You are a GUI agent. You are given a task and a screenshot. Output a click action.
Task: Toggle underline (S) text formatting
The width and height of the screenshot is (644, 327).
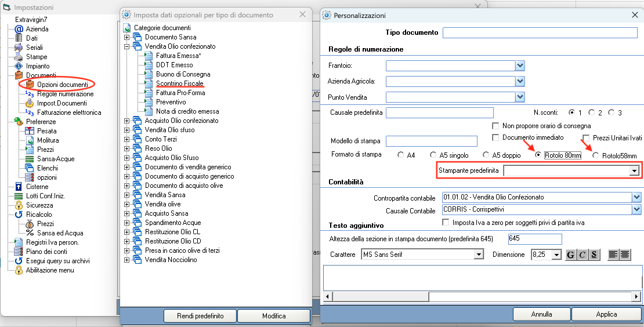pos(594,255)
